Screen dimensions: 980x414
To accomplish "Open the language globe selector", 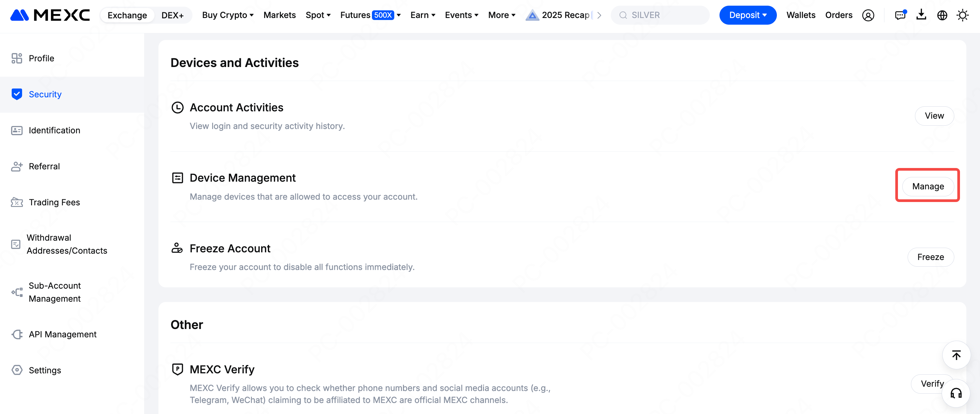I will point(942,15).
